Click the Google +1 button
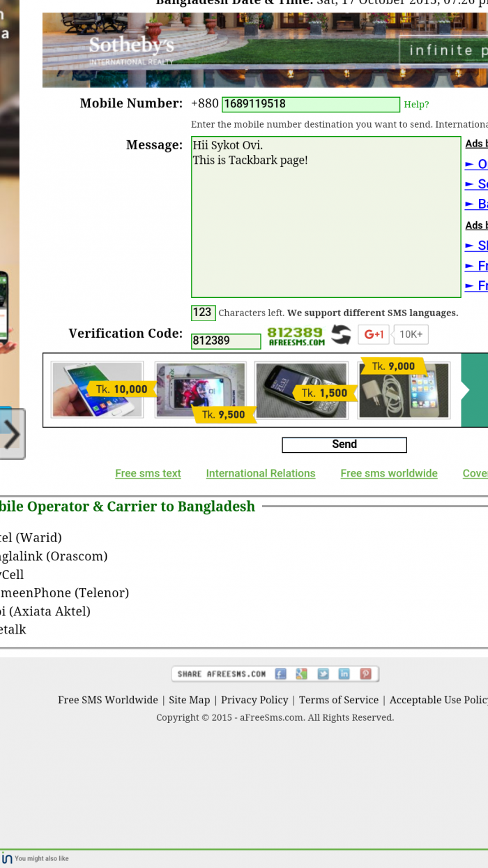 [x=374, y=334]
